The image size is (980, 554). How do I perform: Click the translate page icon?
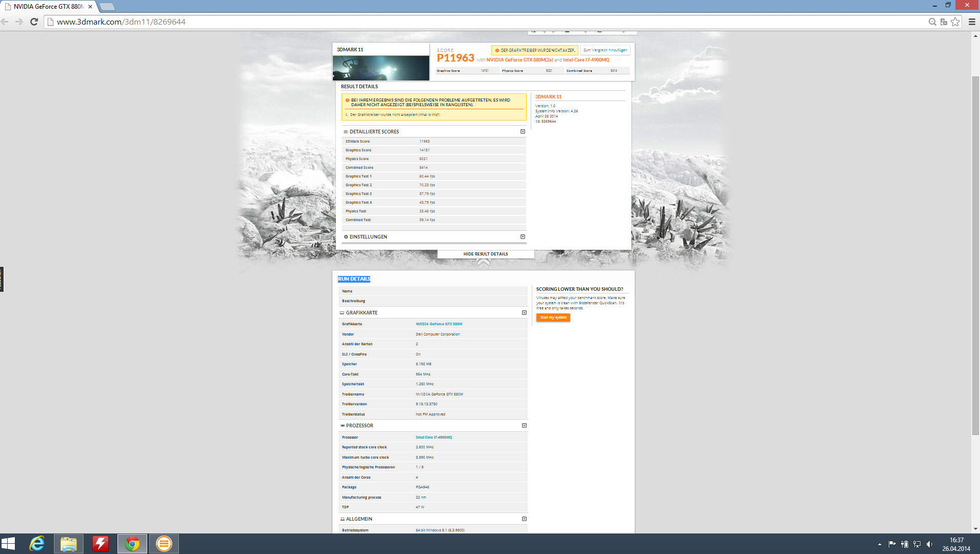click(944, 22)
